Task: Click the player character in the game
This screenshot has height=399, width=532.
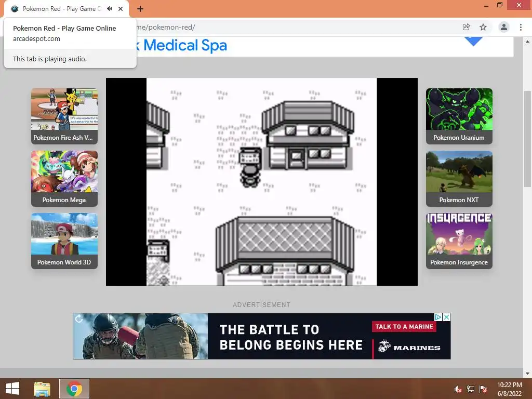Action: click(x=250, y=176)
